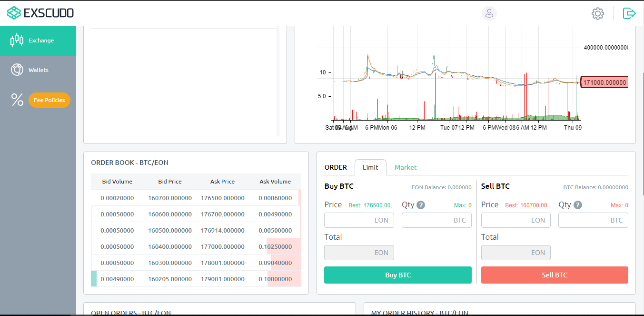Viewport: 644px width, 316px height.
Task: Click Ask Price column header
Action: coord(222,182)
